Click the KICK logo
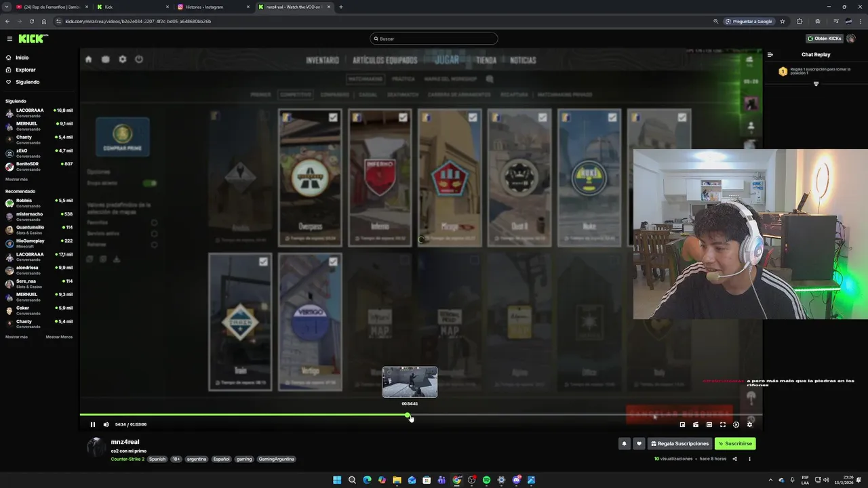 coord(33,39)
